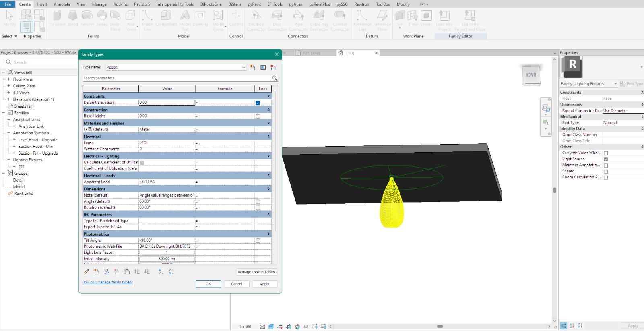Click the horizontal scrollbar thumb under 3D view

pyautogui.click(x=440, y=327)
